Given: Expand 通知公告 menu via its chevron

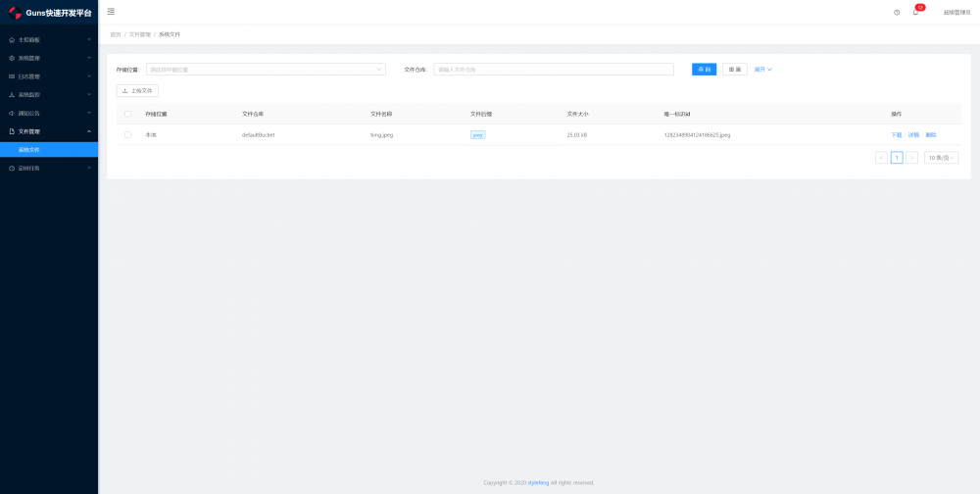Looking at the screenshot, I should 89,113.
